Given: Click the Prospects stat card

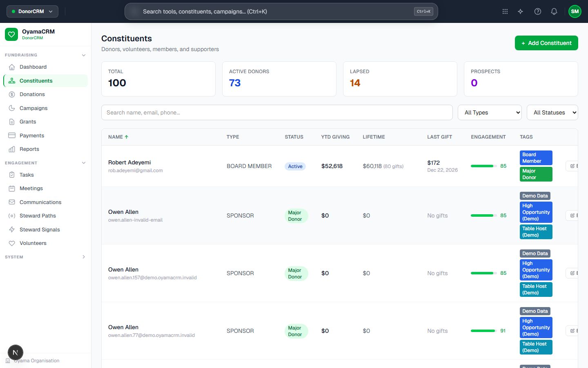Looking at the screenshot, I should coord(521,79).
